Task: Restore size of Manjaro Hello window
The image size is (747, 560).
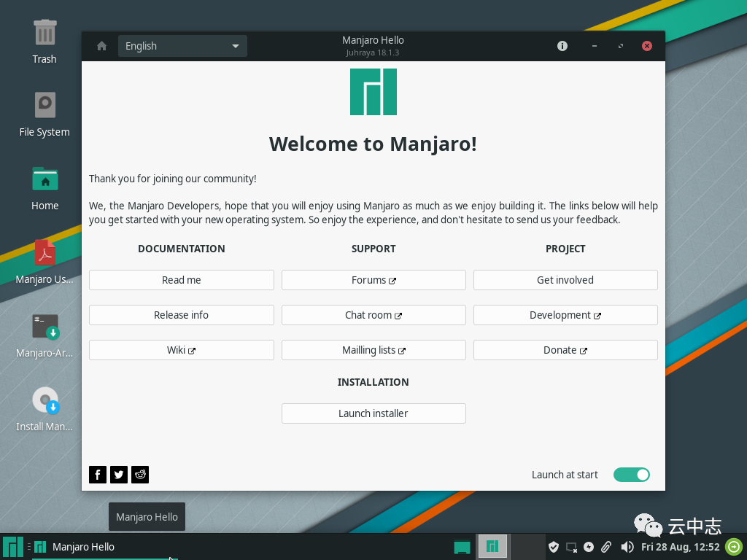Action: click(620, 46)
